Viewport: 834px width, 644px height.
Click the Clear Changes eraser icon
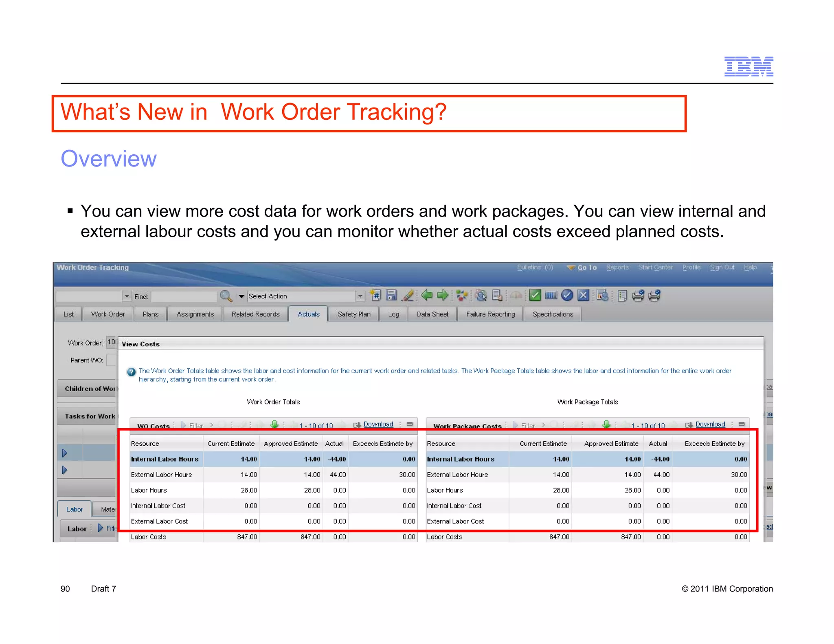click(x=408, y=295)
